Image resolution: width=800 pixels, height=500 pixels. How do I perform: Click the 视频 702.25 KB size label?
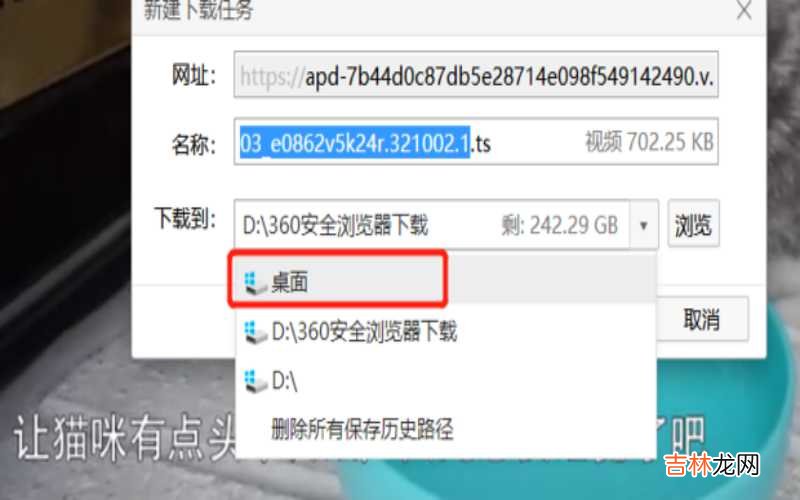649,142
